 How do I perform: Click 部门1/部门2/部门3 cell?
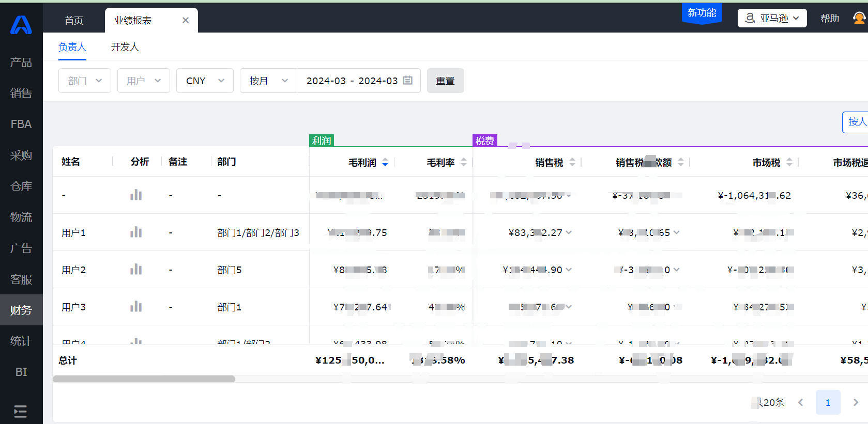pyautogui.click(x=258, y=233)
